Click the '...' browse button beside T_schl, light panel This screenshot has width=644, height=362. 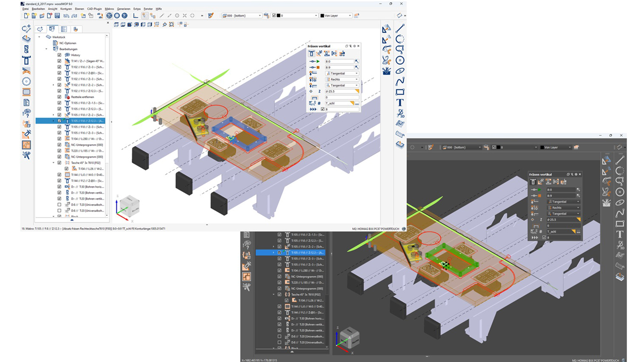pyautogui.click(x=357, y=103)
